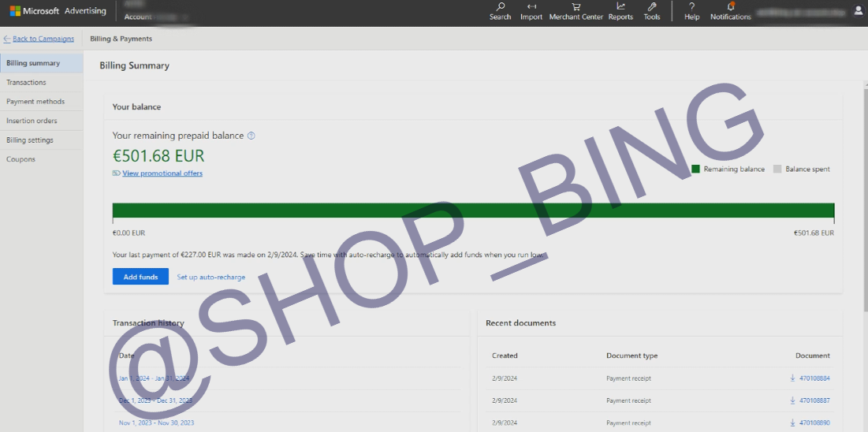Select Coupons in left navigation

click(20, 159)
